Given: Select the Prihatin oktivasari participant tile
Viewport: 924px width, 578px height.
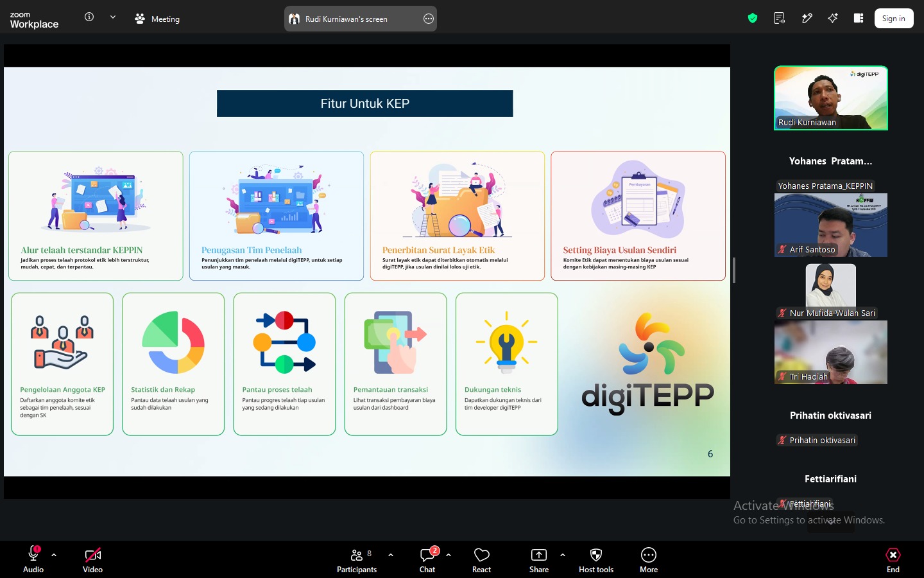Looking at the screenshot, I should pos(831,416).
